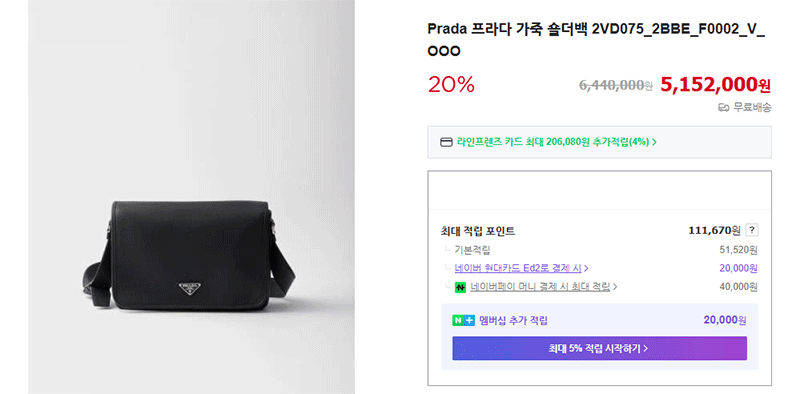
Task: Open the 네이버 현대카드 Ed2로 결제 시 link
Action: point(518,268)
